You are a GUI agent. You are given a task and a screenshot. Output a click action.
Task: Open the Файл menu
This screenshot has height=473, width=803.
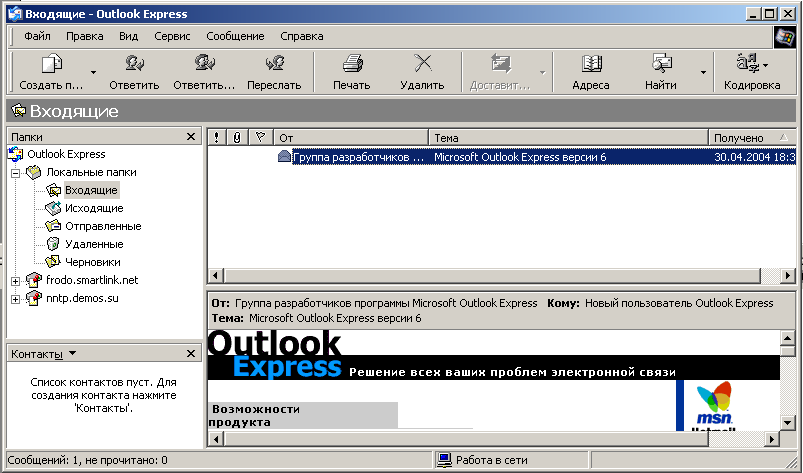tap(37, 36)
